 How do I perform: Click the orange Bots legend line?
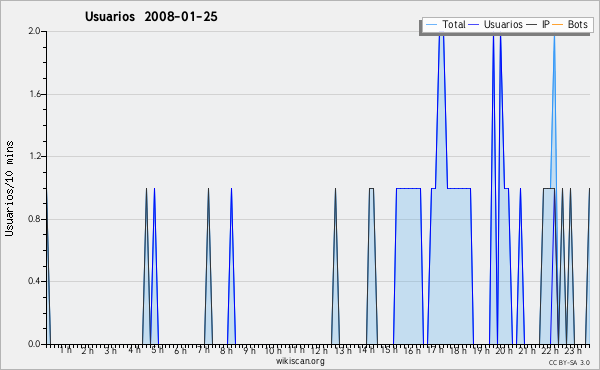point(558,25)
